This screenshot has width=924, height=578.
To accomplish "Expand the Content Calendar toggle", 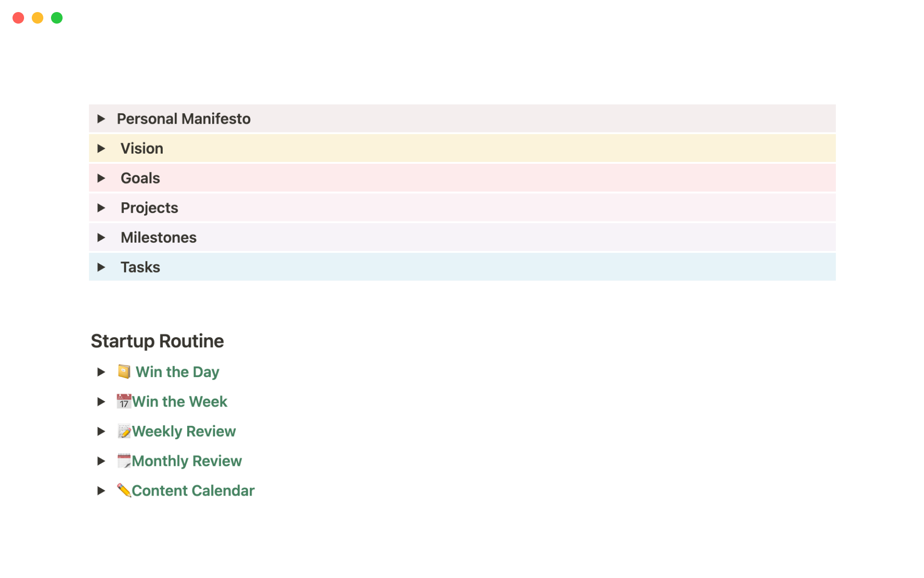I will pyautogui.click(x=101, y=490).
